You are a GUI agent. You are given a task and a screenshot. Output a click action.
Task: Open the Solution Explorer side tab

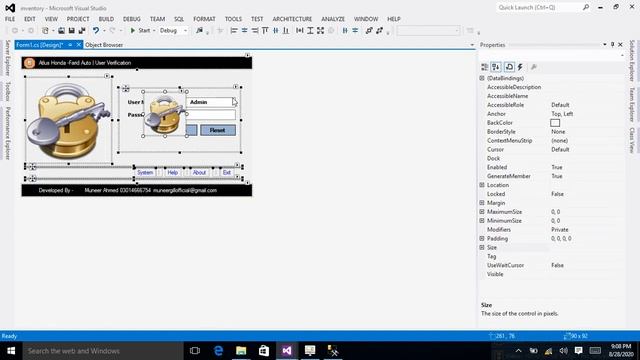pos(632,61)
